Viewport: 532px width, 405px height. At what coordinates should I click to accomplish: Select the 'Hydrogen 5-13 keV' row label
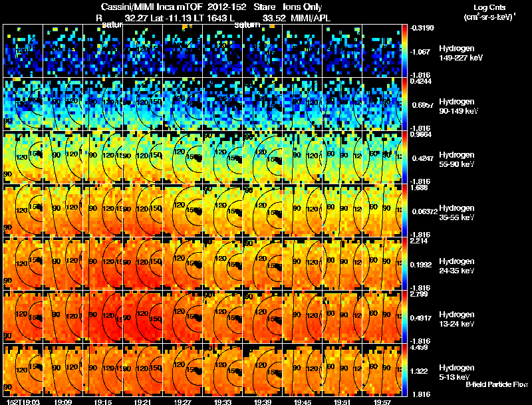[457, 372]
